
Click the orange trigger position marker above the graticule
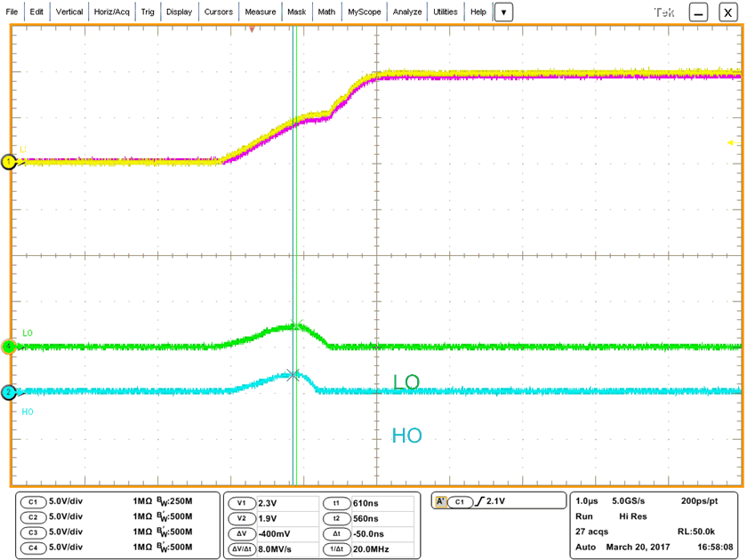(253, 28)
